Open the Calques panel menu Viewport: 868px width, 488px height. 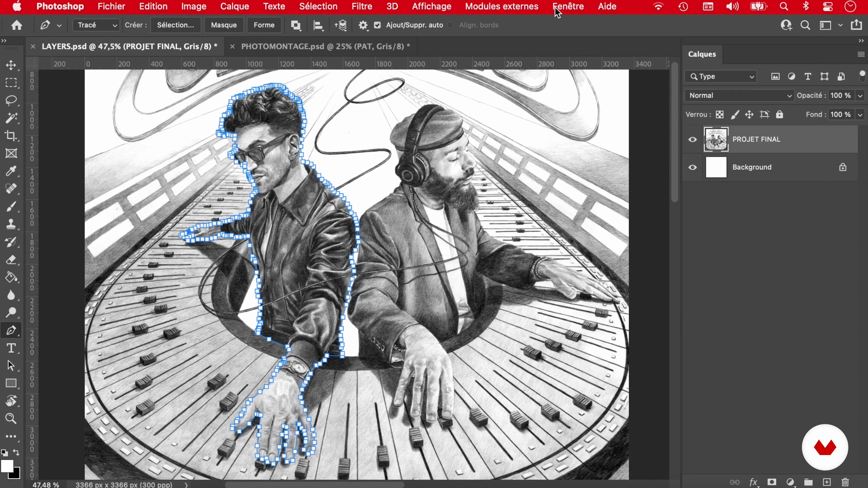(861, 54)
